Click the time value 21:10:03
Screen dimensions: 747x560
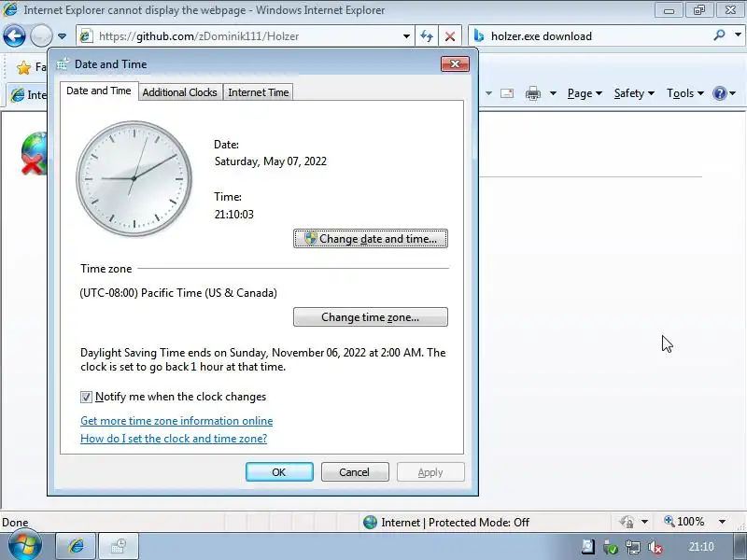(234, 215)
